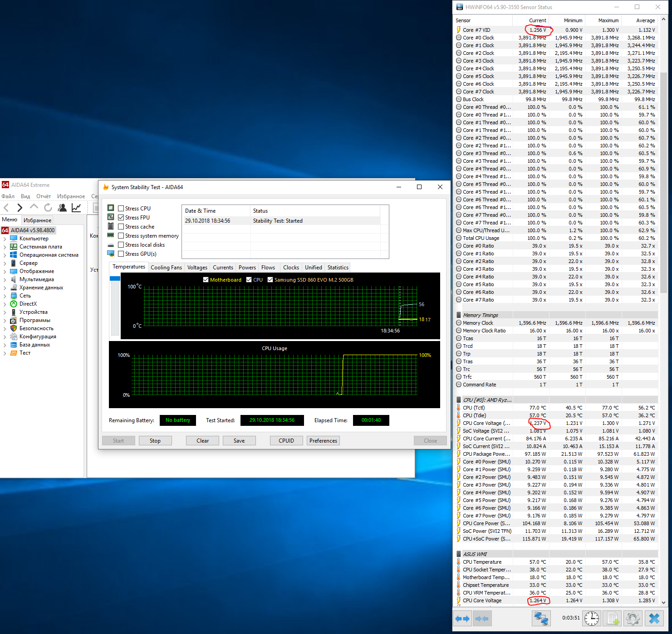
Task: Click the Clear button
Action: tap(203, 441)
